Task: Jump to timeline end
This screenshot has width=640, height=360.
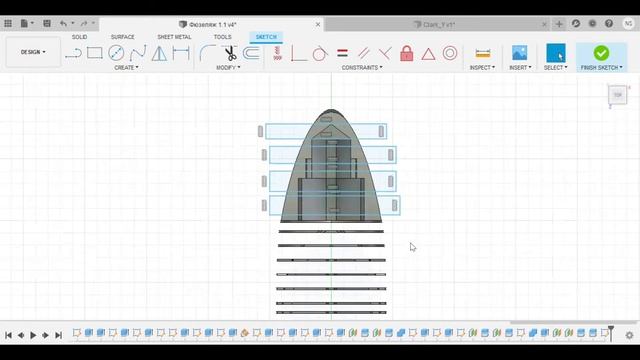Action: (x=58, y=335)
